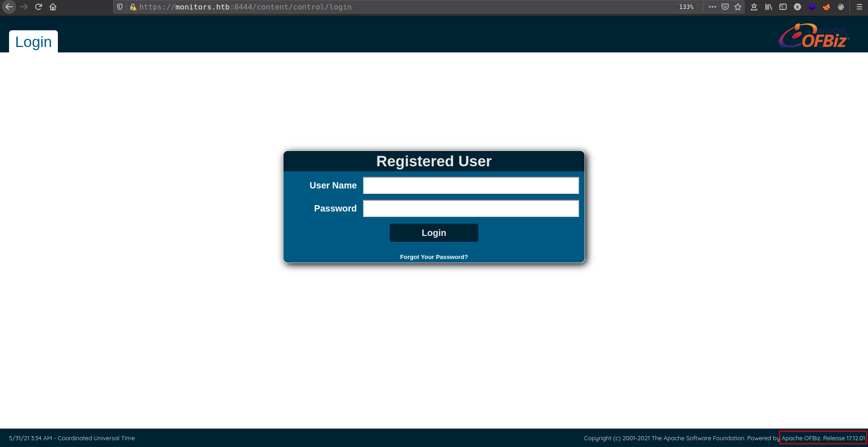Reload the current page

coord(38,7)
